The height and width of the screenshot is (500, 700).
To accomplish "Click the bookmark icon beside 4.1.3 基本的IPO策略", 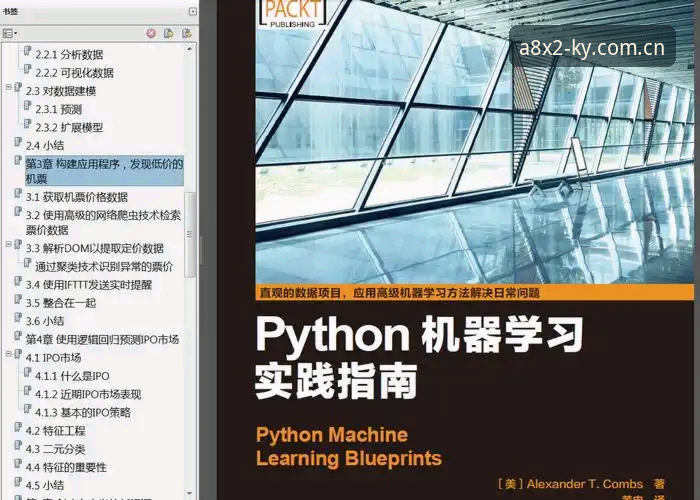I will pyautogui.click(x=27, y=408).
